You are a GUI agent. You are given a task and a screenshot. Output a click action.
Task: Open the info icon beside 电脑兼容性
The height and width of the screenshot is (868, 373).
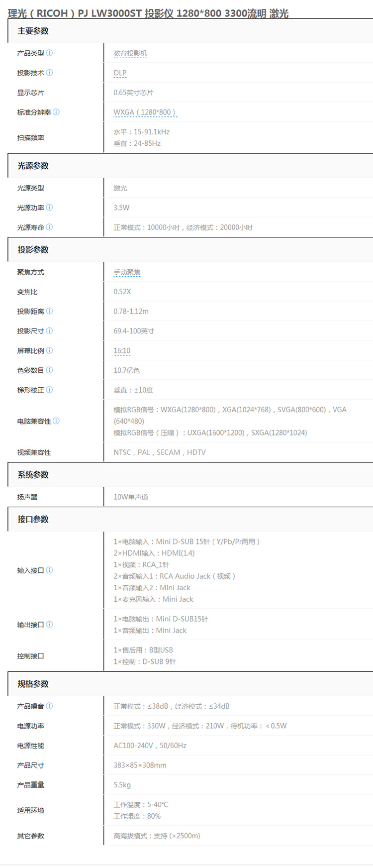coord(56,421)
